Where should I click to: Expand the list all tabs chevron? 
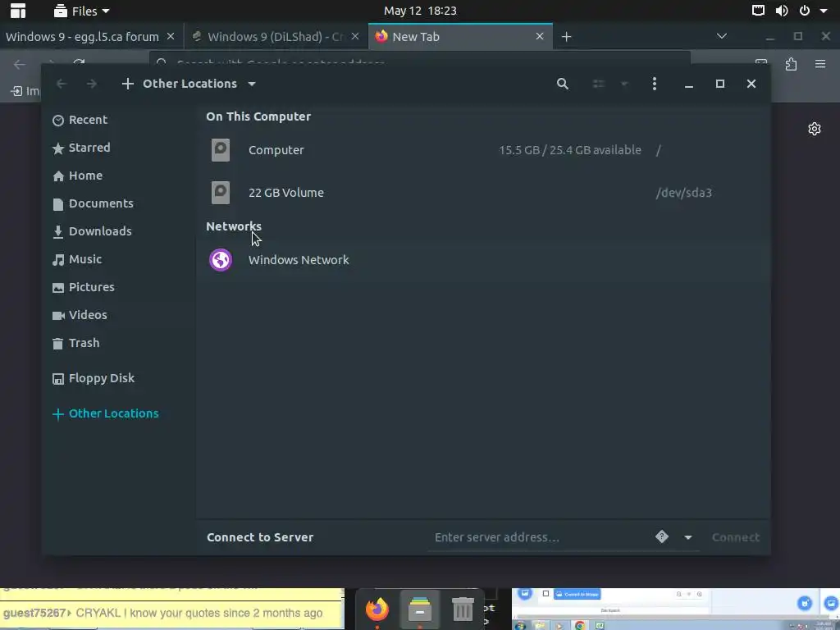coord(722,36)
